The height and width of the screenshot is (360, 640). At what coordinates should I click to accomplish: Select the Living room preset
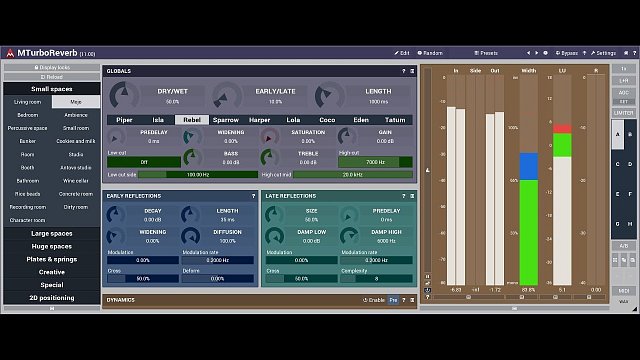[x=27, y=102]
